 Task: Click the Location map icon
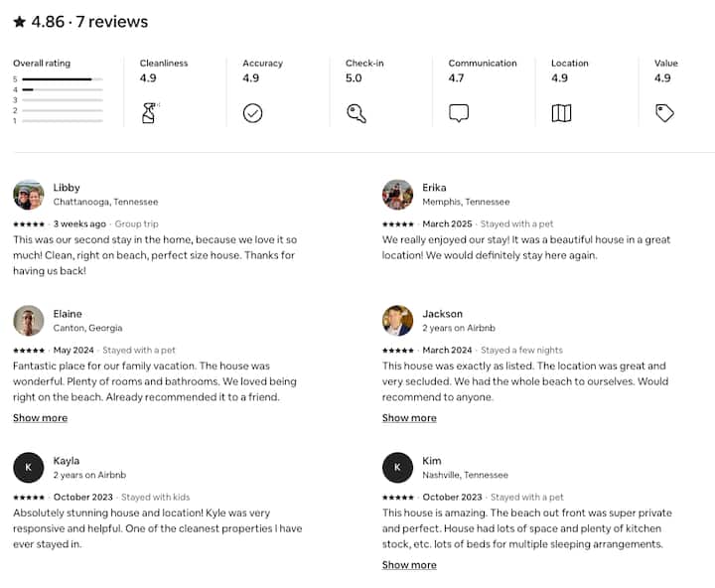(561, 113)
